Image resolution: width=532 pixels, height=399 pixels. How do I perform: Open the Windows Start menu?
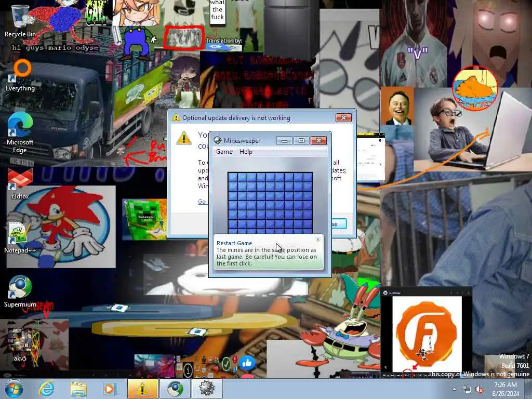point(14,389)
